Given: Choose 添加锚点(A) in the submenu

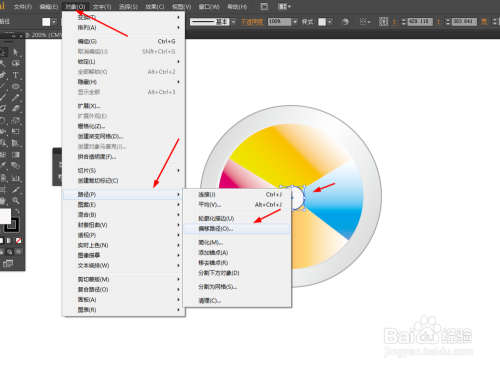Looking at the screenshot, I should point(237,253).
